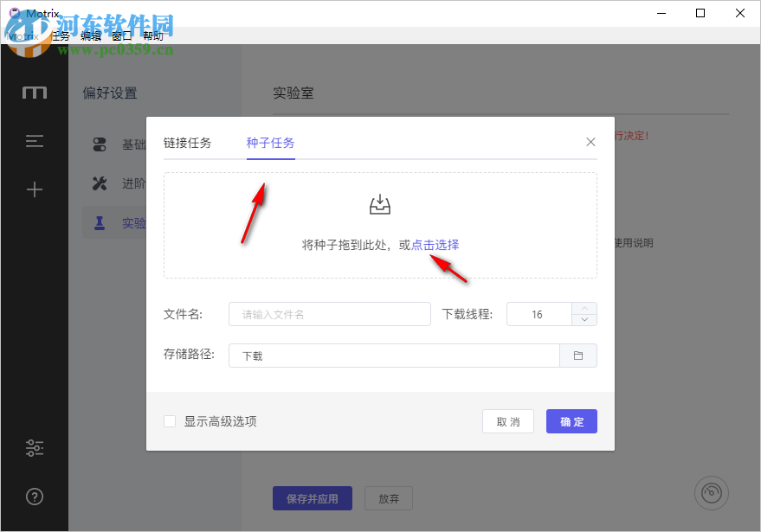The width and height of the screenshot is (761, 532).
Task: Select the basic settings toggle icon
Action: pyautogui.click(x=100, y=144)
